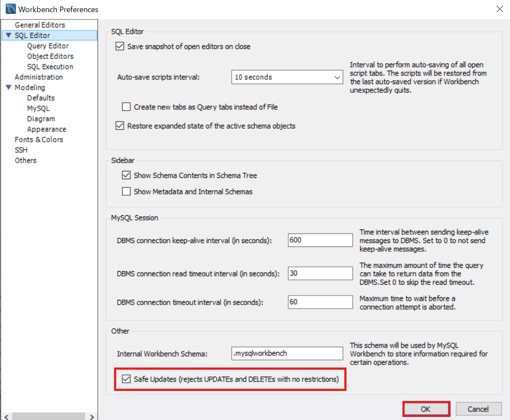Cancel the preferences dialog

click(478, 409)
